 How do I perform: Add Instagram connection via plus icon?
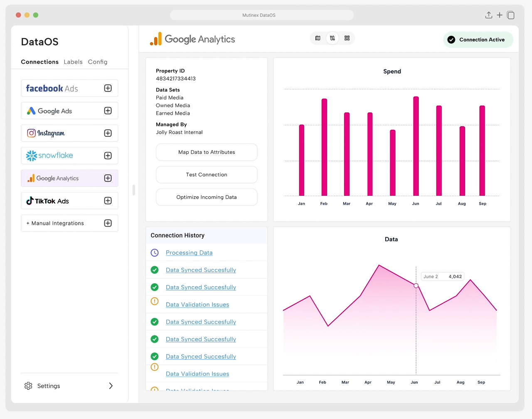click(x=108, y=133)
